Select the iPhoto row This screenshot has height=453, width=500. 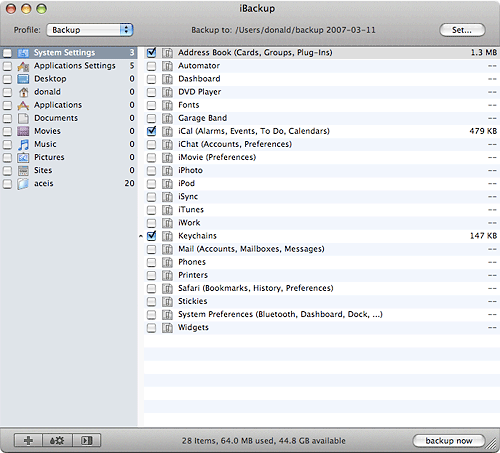click(322, 171)
